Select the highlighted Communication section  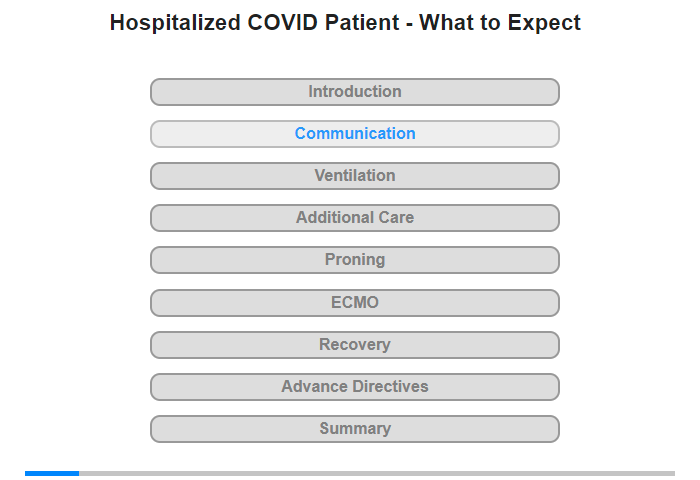355,134
